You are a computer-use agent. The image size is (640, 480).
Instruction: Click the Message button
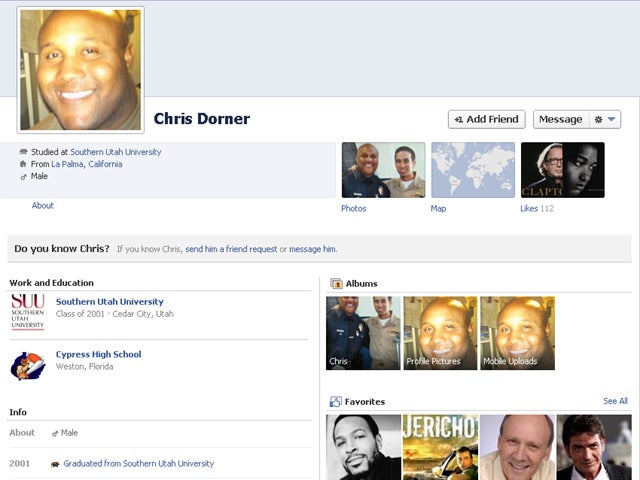click(560, 119)
